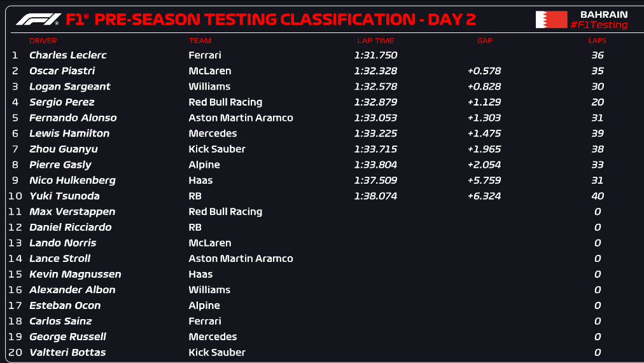Image resolution: width=644 pixels, height=363 pixels.
Task: Click the BAHRAIN location label
Action: tap(604, 15)
